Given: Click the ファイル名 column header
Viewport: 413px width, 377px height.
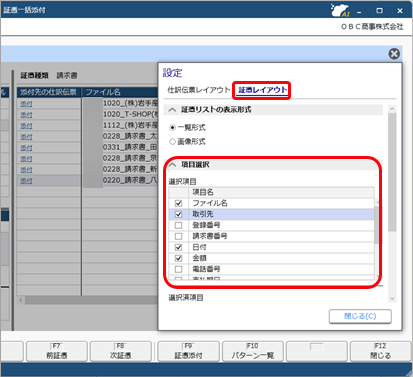Looking at the screenshot, I should pos(120,92).
